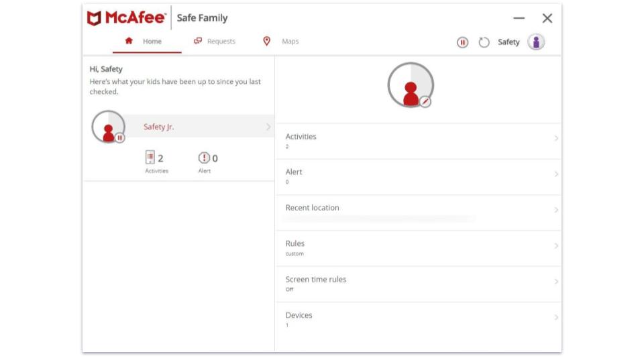Toggle pause badge on Safety Jr. avatar
This screenshot has height=362, width=644.
click(x=119, y=138)
